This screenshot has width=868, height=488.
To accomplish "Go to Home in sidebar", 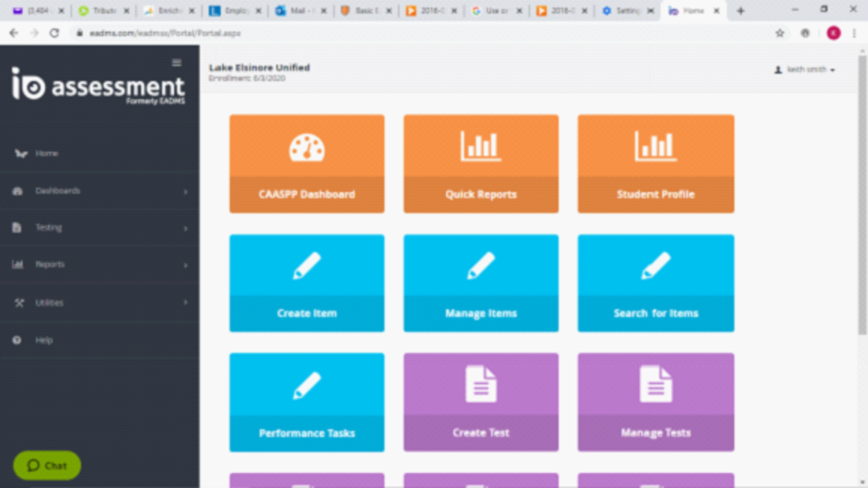I will (46, 153).
